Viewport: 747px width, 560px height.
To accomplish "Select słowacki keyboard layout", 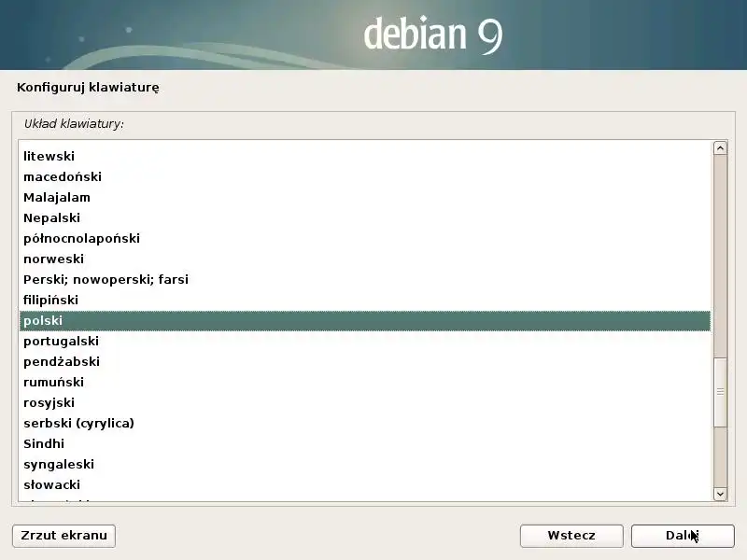I will pos(365,484).
